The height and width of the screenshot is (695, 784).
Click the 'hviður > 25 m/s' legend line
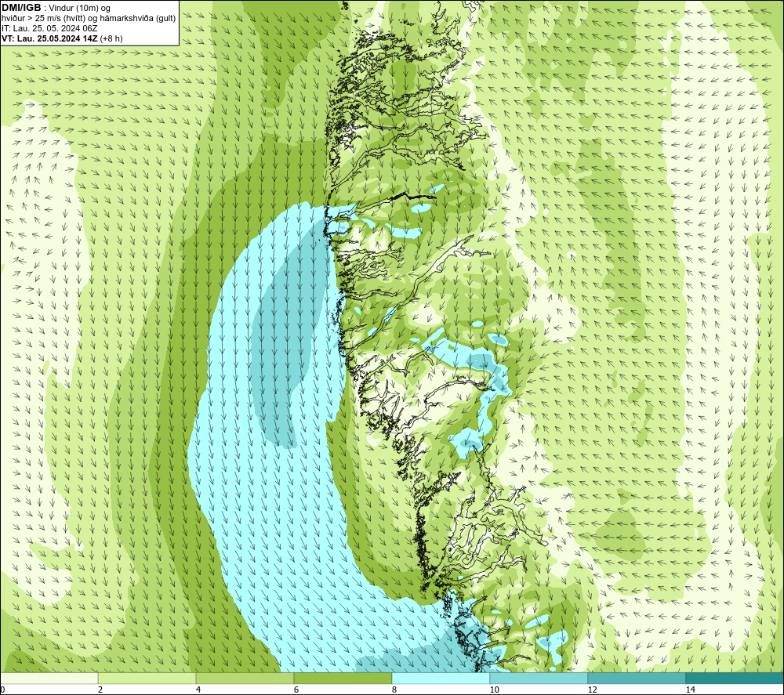point(89,19)
